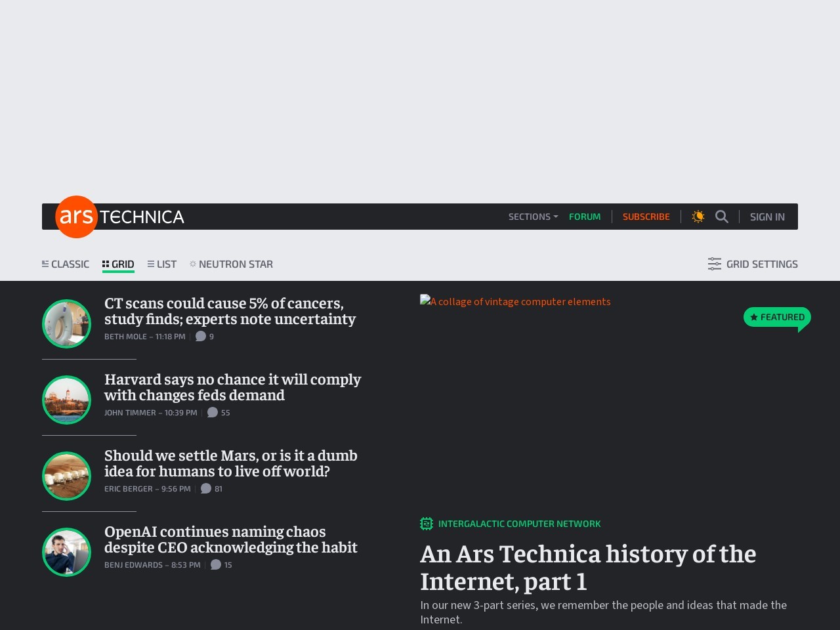Click the featured article summary text
The image size is (840, 630).
click(603, 612)
